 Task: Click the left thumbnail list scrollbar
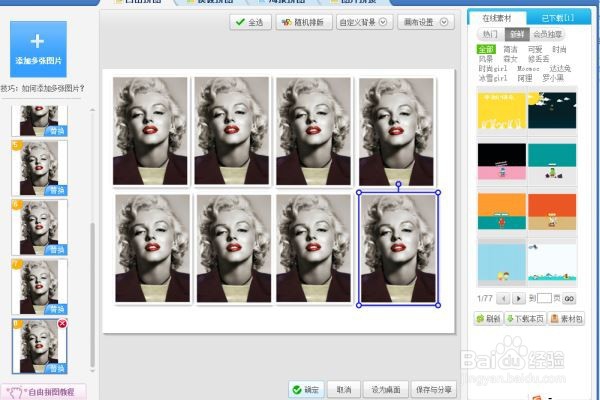coord(92,295)
